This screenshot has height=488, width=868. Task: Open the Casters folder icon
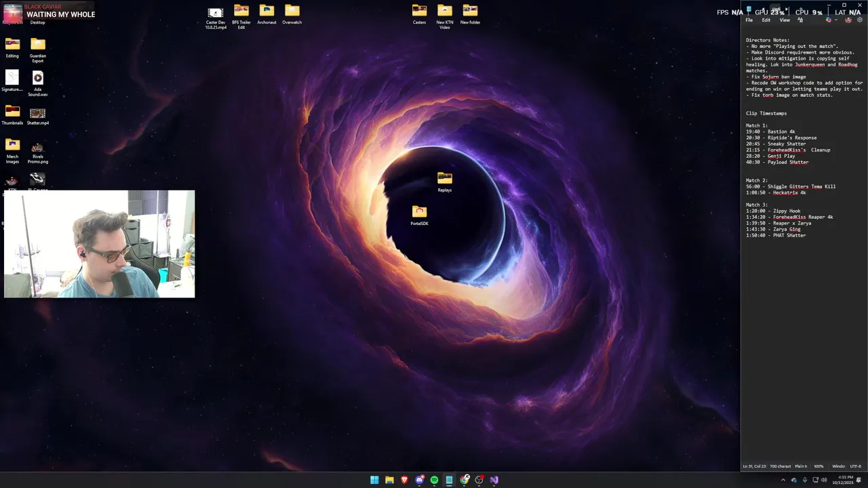420,14
